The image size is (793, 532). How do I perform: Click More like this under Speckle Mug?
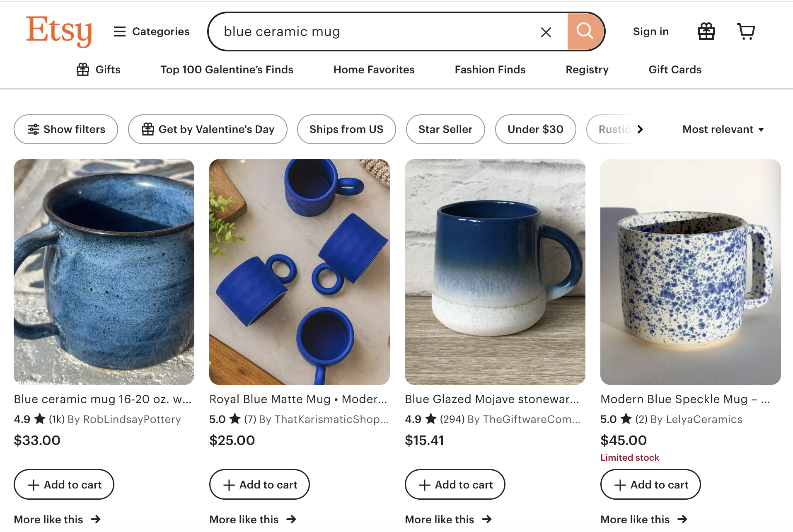coord(643,519)
